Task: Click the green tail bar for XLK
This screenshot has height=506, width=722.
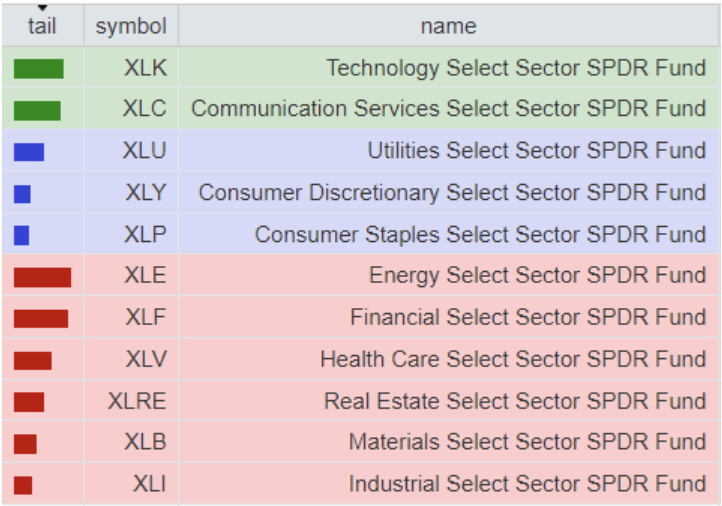Action: coord(39,69)
